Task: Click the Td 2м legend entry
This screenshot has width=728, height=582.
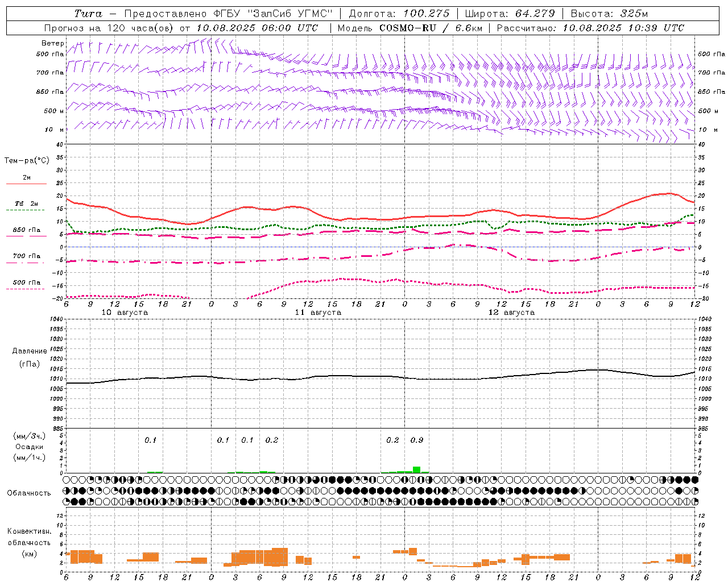Action: click(27, 203)
